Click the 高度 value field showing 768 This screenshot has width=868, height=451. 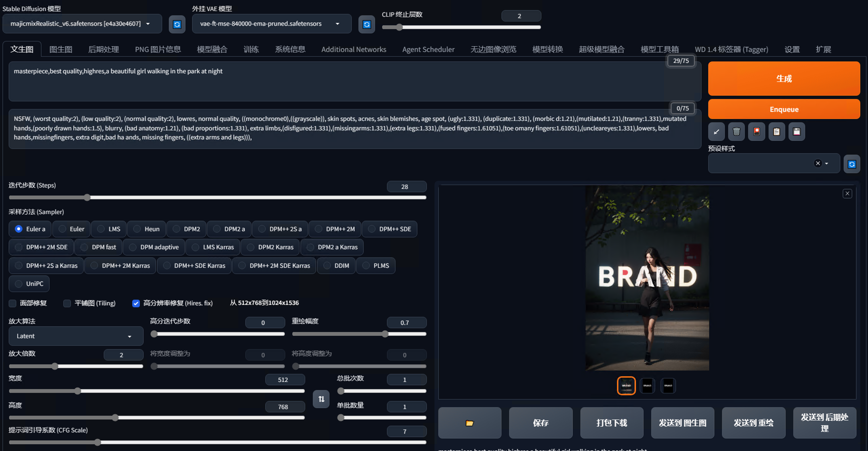[285, 407]
